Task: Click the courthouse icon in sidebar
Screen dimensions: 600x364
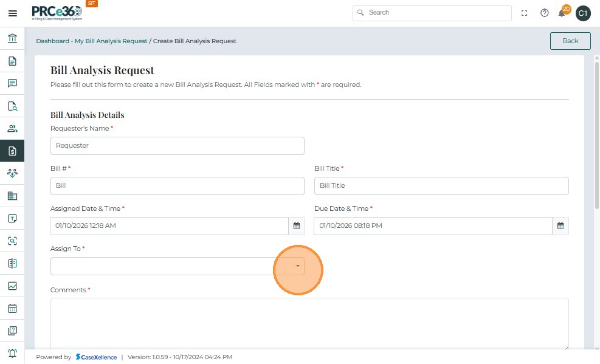Action: pyautogui.click(x=12, y=39)
